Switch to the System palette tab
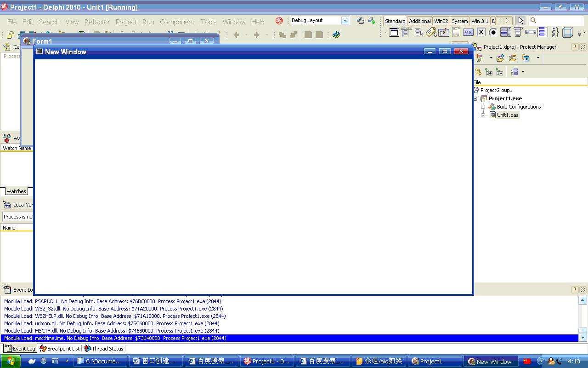Image resolution: width=588 pixels, height=368 pixels. click(459, 21)
